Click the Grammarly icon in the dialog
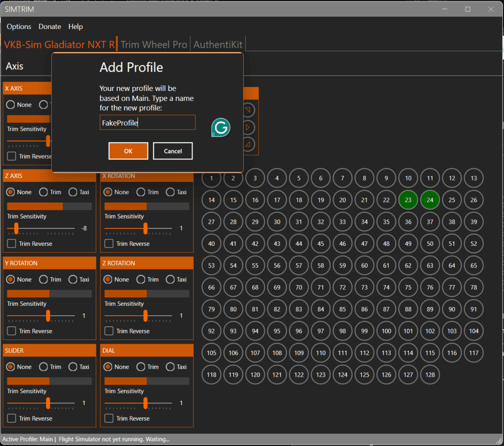Viewport: 504px width, 446px height. [x=220, y=127]
